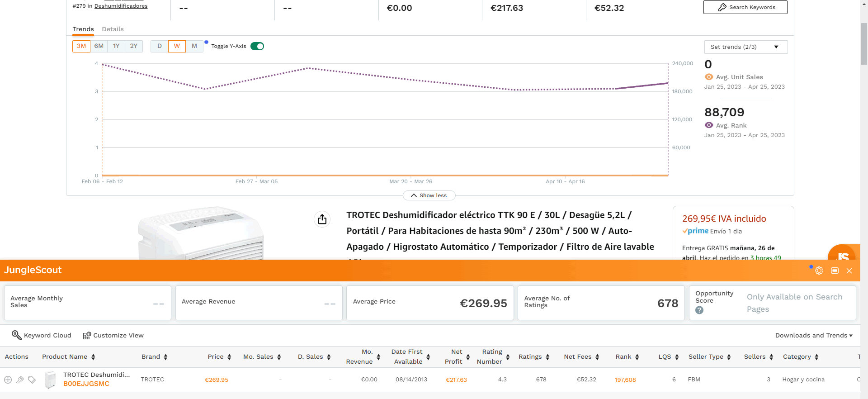
Task: Click the Avg. Unit Sales eye icon
Action: click(709, 77)
